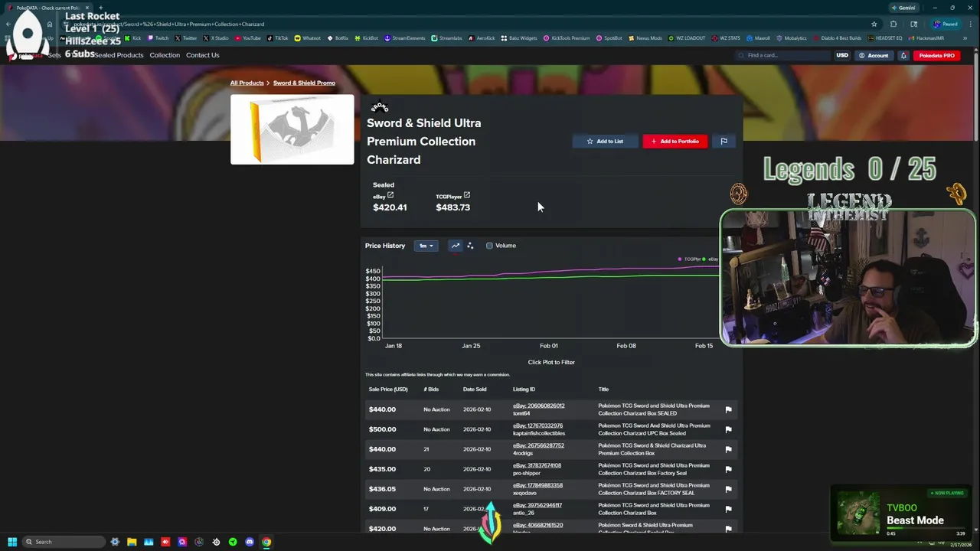Select the PokeDATA browser tab

tap(50, 8)
